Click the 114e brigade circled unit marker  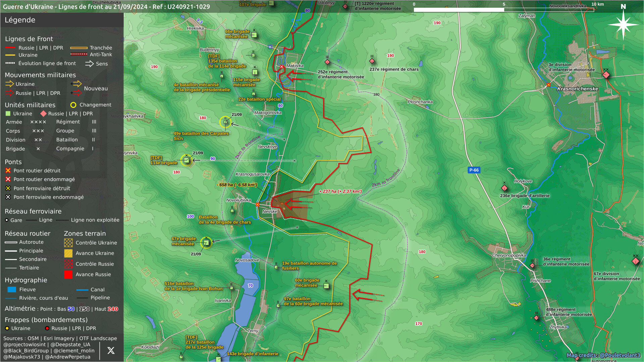pos(186,160)
